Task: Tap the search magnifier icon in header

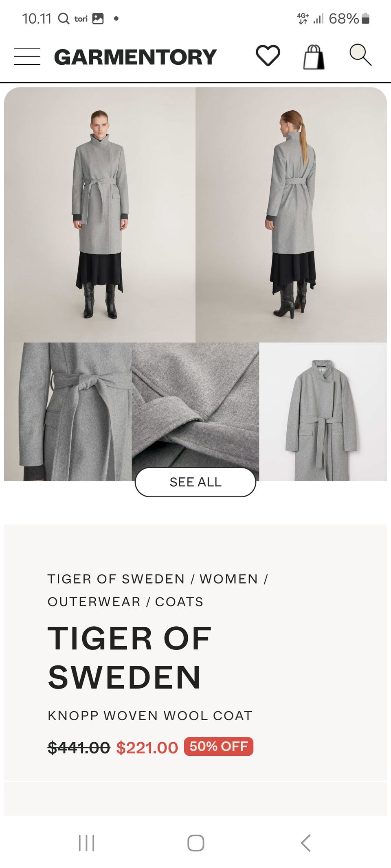Action: 360,55
